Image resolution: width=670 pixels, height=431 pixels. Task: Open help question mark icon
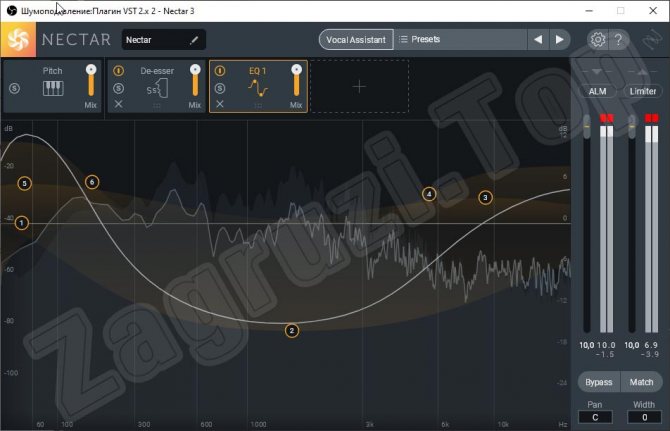pyautogui.click(x=618, y=40)
